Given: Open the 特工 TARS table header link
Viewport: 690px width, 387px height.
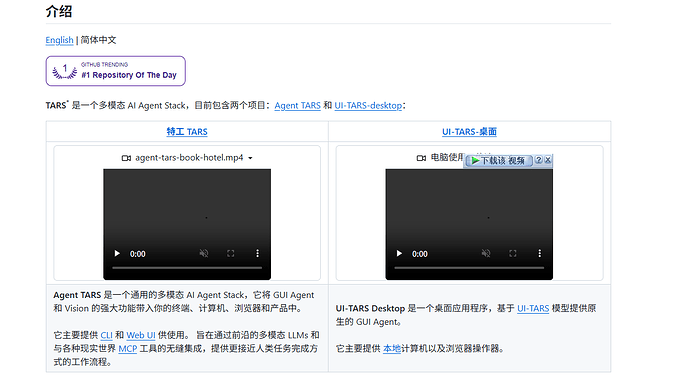Looking at the screenshot, I should point(187,132).
